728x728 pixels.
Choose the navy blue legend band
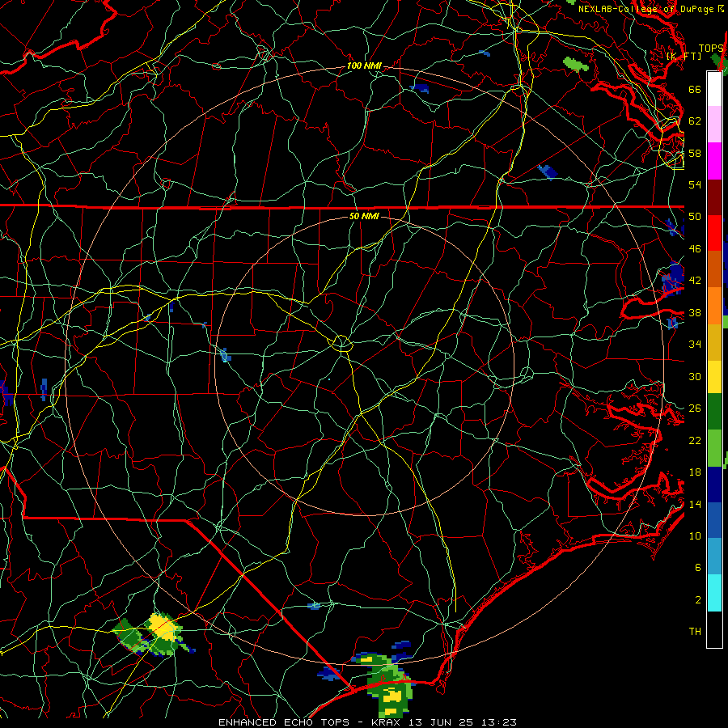point(714,485)
